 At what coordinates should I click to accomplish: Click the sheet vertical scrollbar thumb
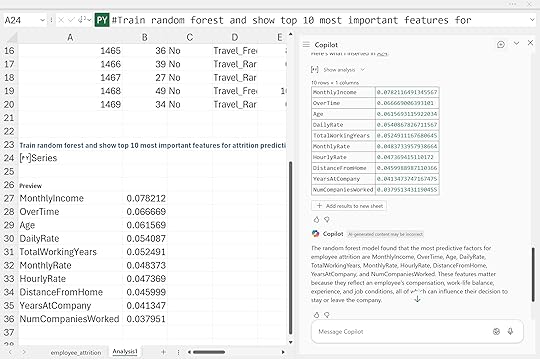291,248
